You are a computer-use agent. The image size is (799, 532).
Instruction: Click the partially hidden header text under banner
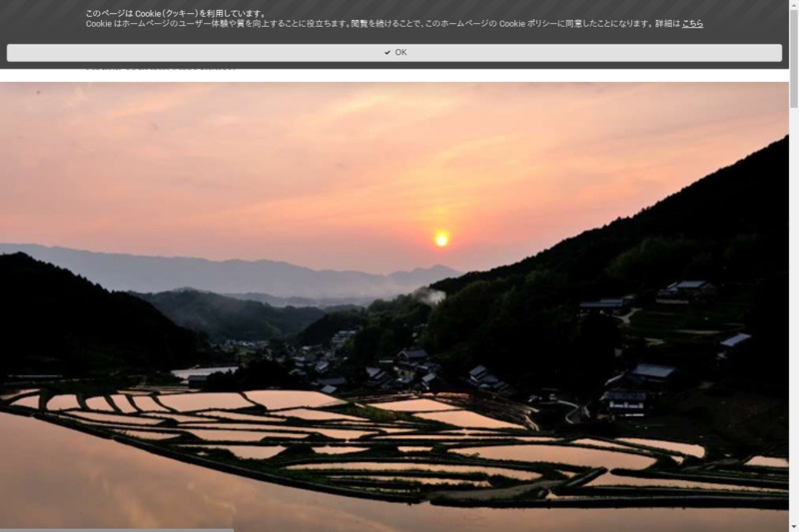pos(160,68)
